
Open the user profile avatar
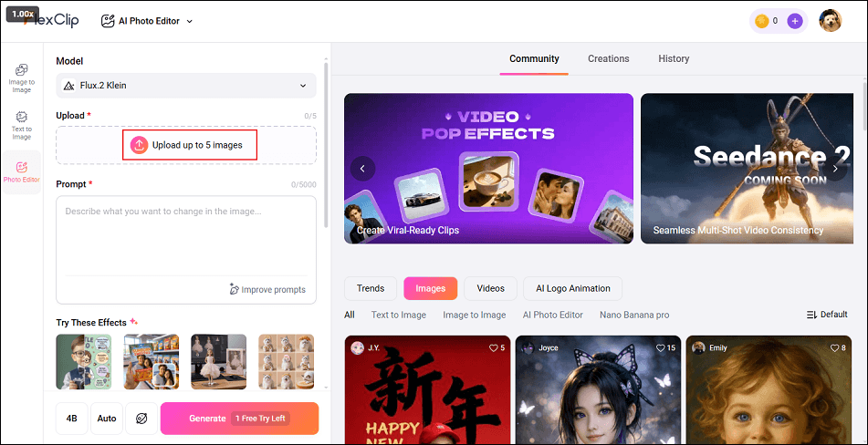pyautogui.click(x=830, y=21)
